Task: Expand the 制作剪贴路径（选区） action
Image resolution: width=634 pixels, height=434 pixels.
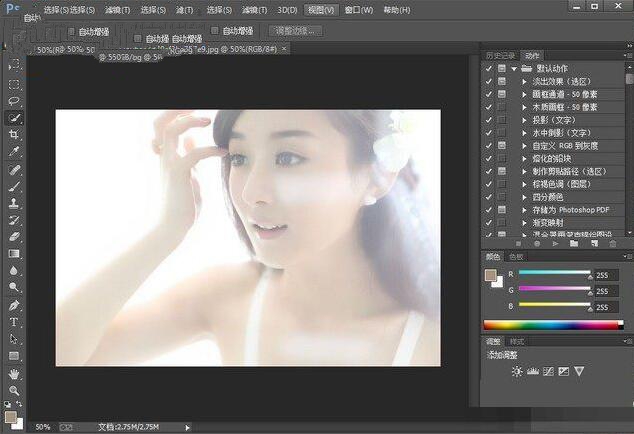Action: (524, 171)
